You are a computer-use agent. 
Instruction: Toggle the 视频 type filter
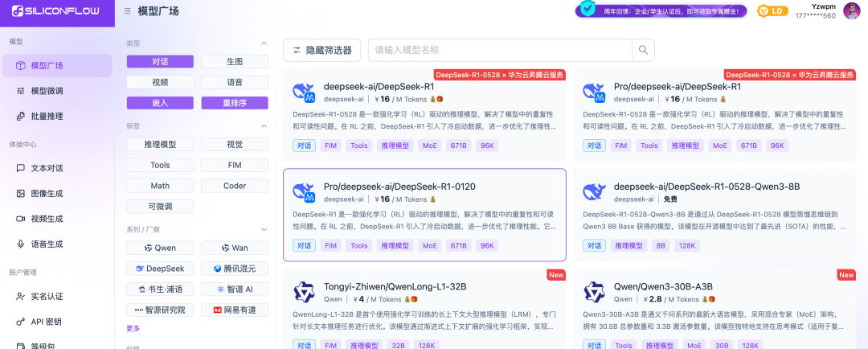click(x=160, y=82)
